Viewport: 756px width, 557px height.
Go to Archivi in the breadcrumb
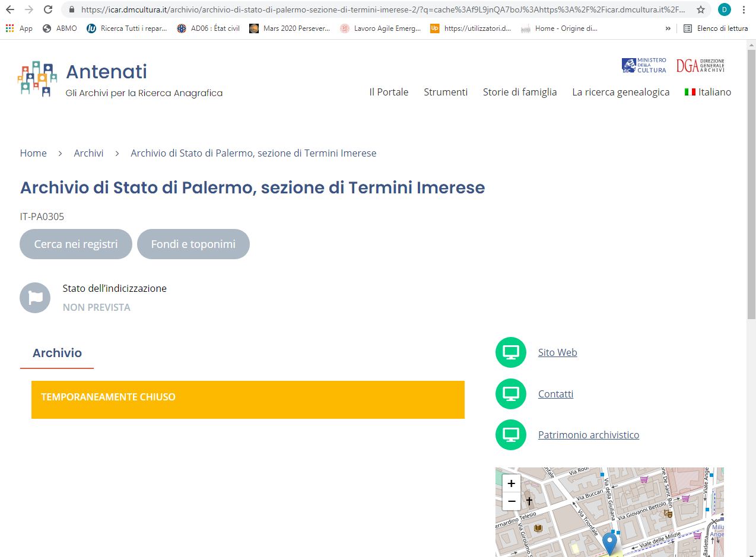[88, 153]
